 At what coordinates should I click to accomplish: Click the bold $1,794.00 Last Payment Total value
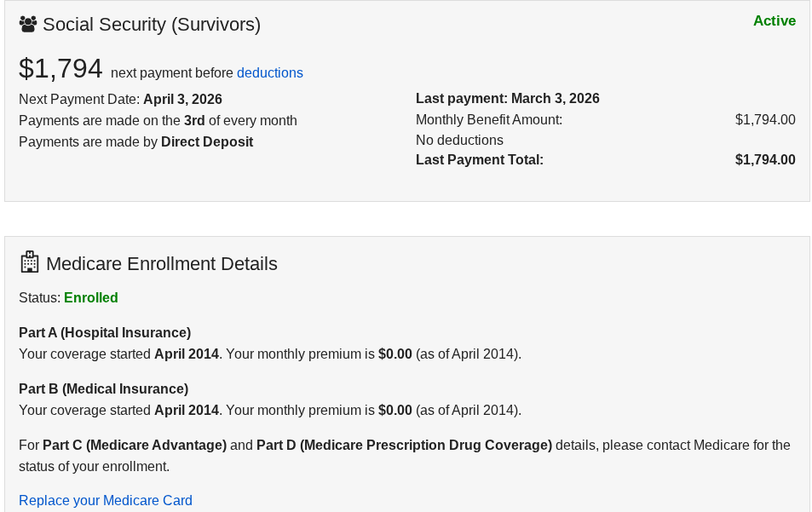coord(765,160)
